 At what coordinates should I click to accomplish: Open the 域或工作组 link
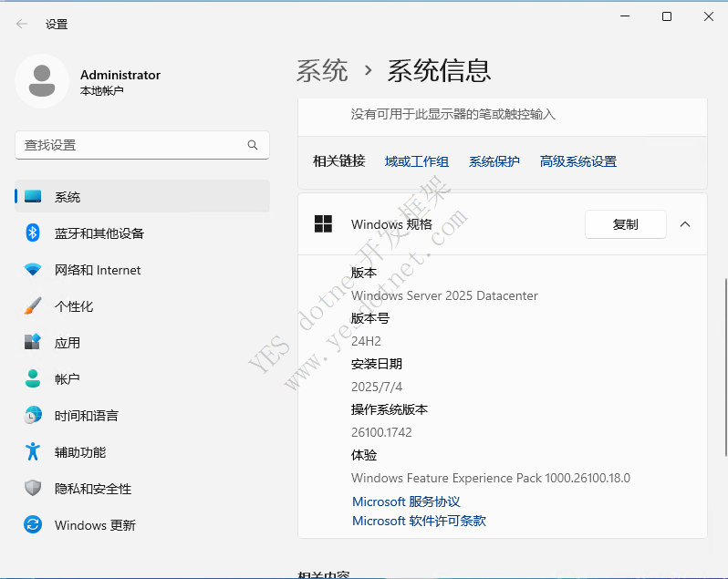click(x=417, y=161)
